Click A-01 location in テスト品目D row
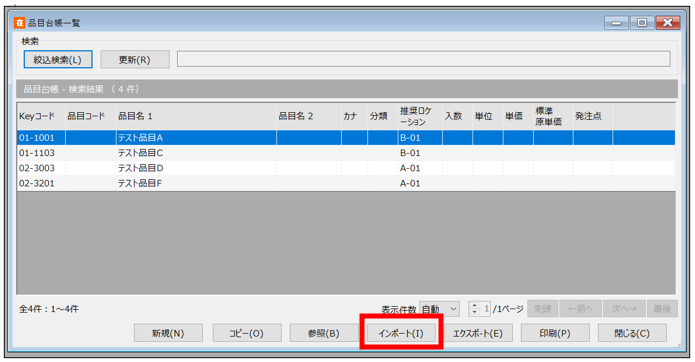 click(x=420, y=168)
